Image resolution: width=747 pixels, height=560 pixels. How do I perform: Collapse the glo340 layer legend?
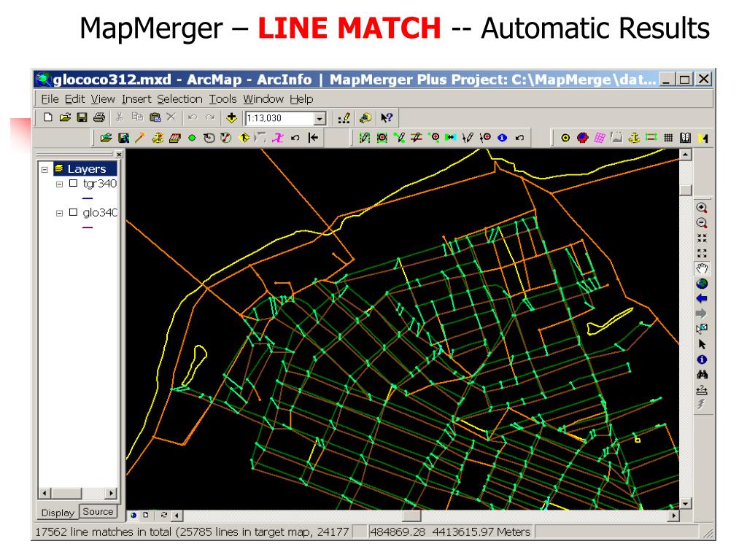[60, 213]
